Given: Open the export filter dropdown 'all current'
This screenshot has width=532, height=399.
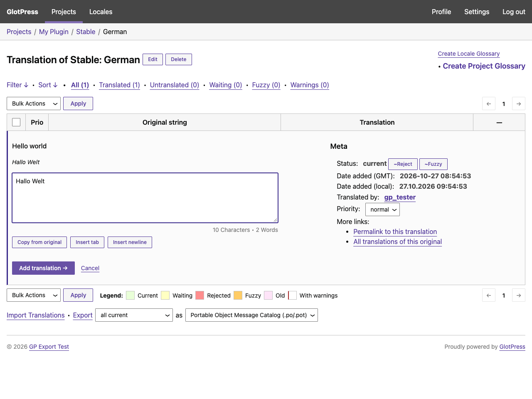Looking at the screenshot, I should 134,315.
